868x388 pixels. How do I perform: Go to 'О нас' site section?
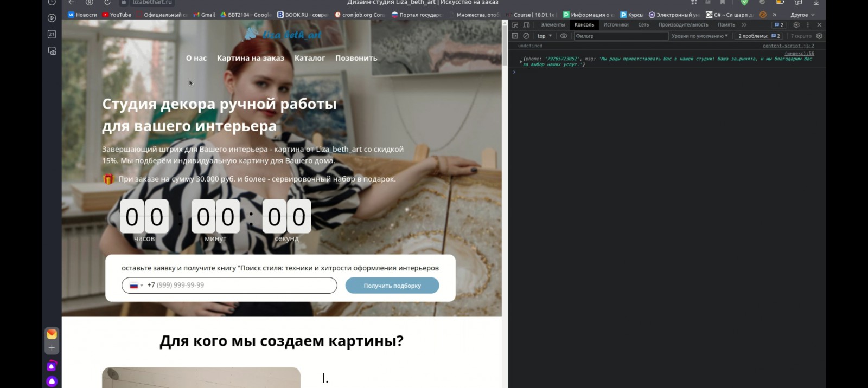coord(196,58)
